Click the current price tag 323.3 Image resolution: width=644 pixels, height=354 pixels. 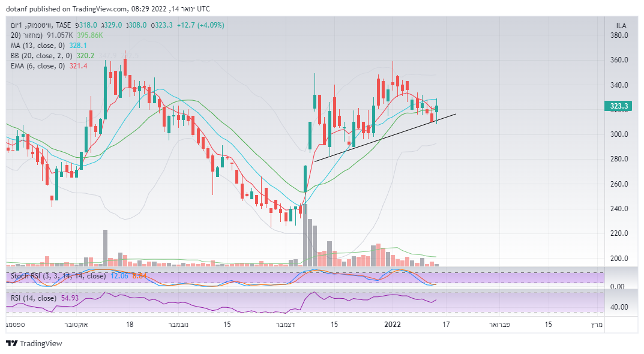tap(619, 106)
